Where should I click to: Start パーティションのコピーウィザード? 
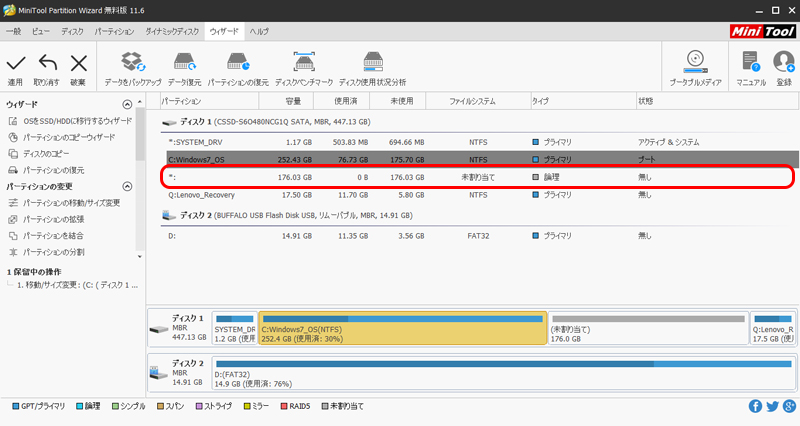click(62, 137)
